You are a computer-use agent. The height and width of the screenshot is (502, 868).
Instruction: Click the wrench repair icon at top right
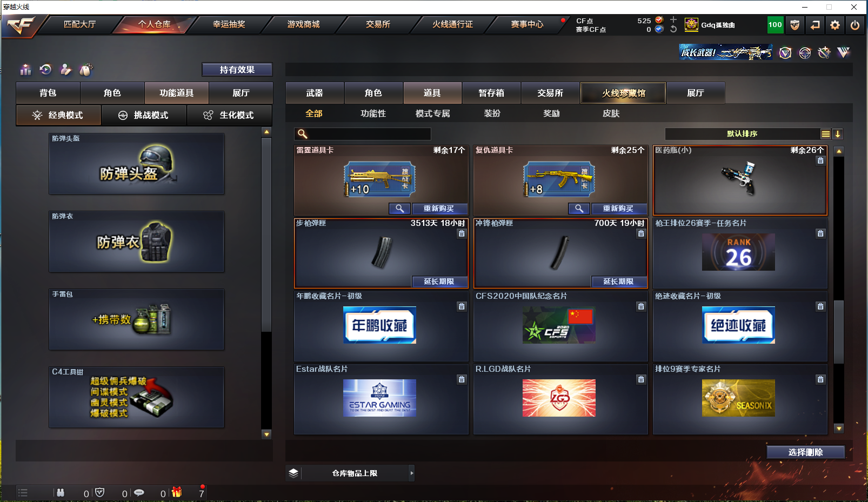point(824,52)
